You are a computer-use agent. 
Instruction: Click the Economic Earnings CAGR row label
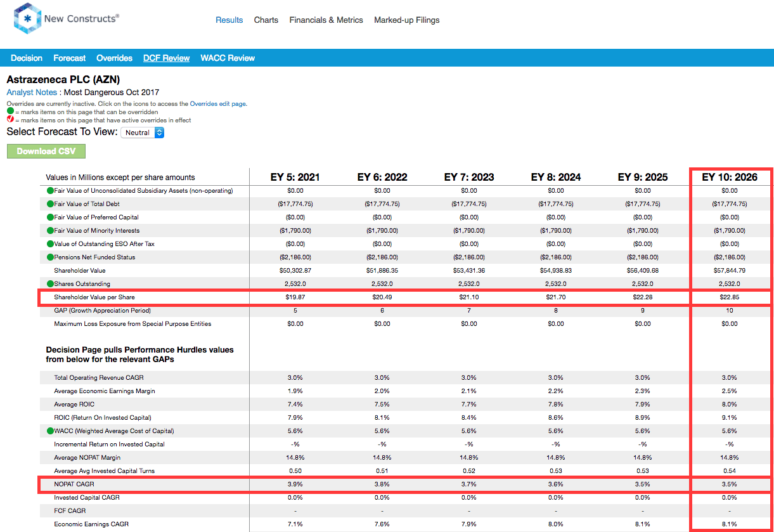click(93, 524)
